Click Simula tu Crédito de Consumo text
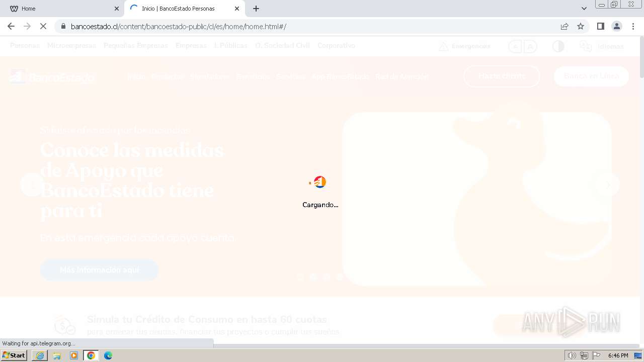The image size is (644, 362). coord(207,319)
